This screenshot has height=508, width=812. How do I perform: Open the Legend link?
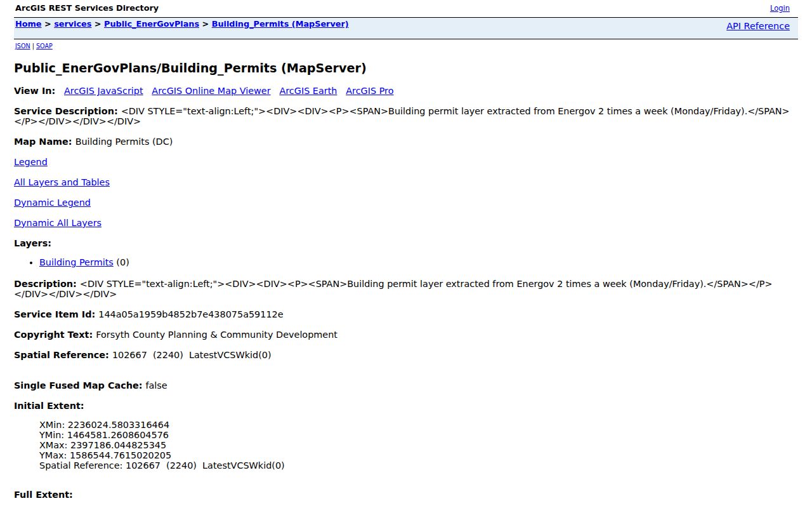point(30,162)
